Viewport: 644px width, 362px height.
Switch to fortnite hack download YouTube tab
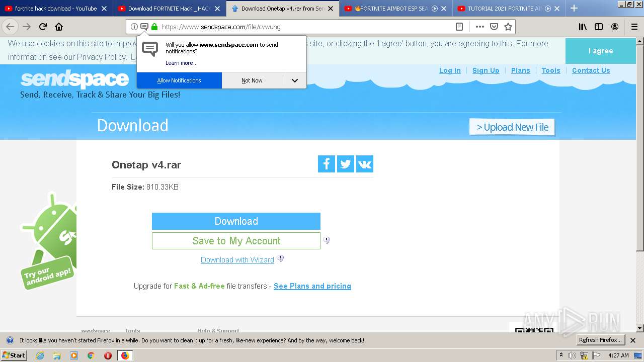point(55,9)
